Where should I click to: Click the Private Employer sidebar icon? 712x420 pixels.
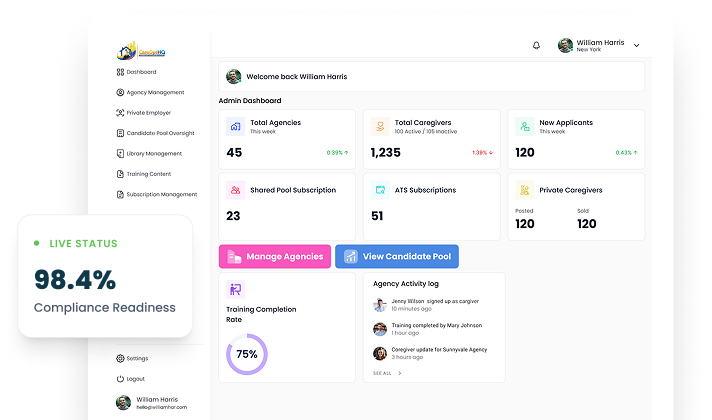120,113
